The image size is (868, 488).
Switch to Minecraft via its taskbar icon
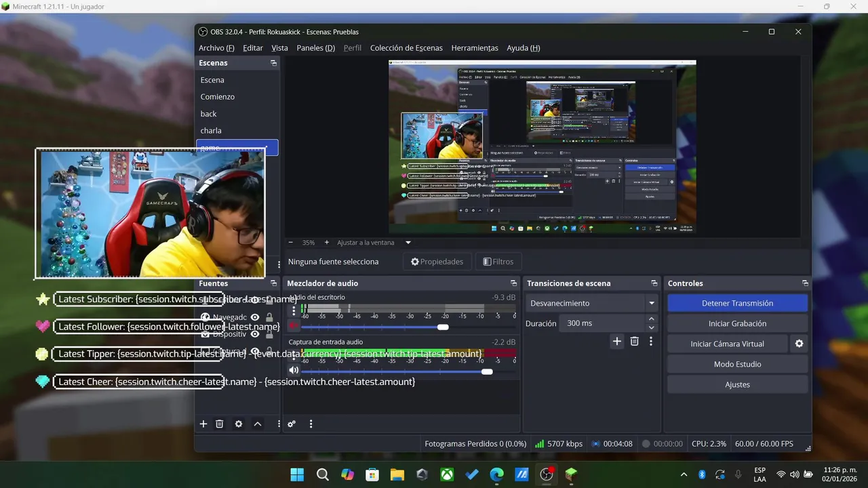572,474
